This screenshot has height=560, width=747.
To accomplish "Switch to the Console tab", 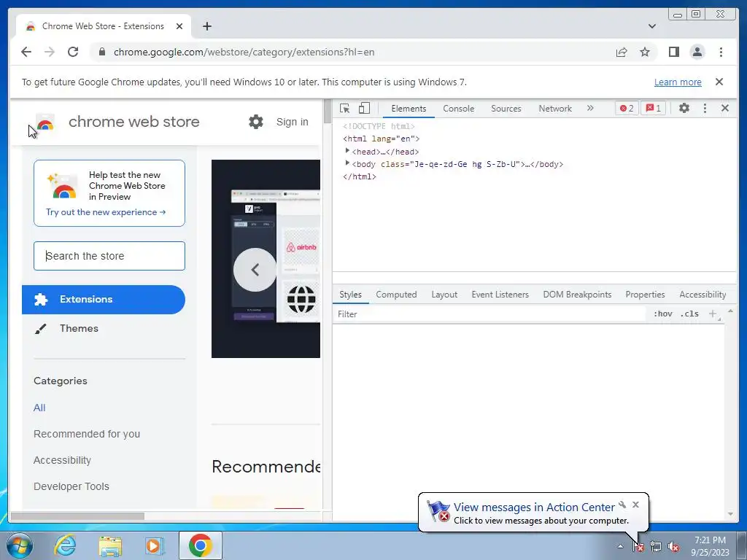I will tap(458, 109).
